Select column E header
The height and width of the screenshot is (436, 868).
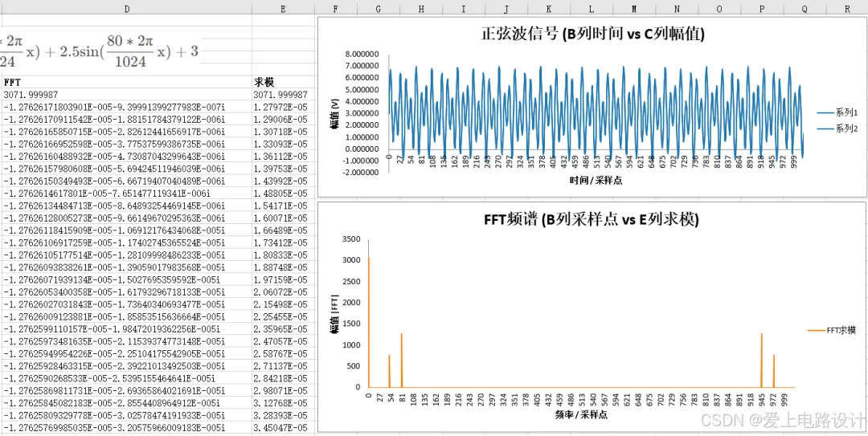(x=284, y=9)
